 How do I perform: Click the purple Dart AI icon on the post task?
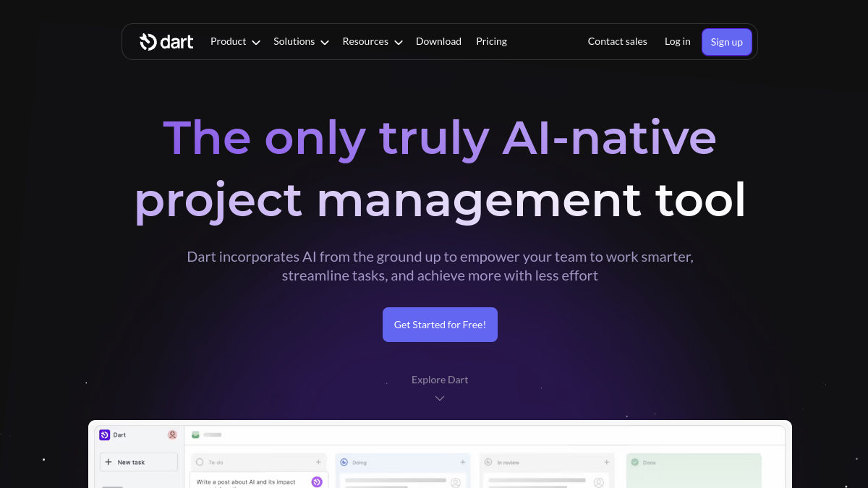[x=317, y=481]
